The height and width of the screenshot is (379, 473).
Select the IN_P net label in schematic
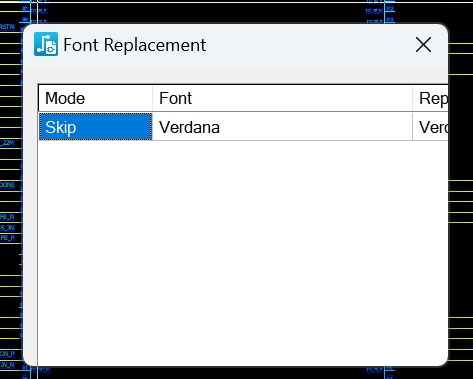7,354
